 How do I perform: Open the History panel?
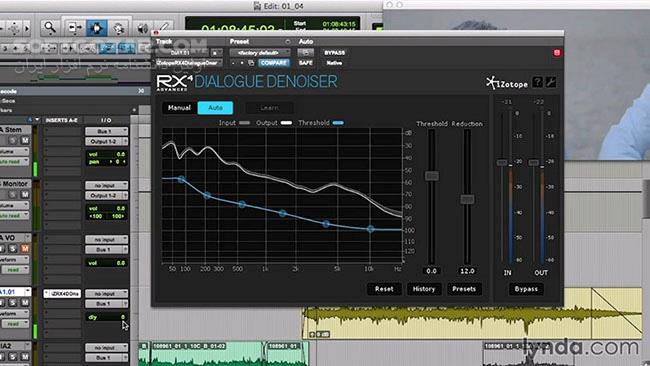pos(424,289)
